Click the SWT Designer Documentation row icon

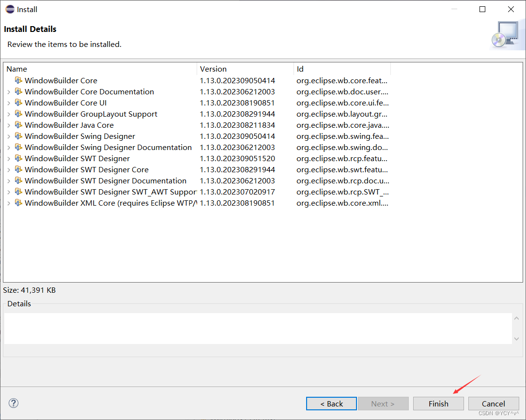coord(18,180)
